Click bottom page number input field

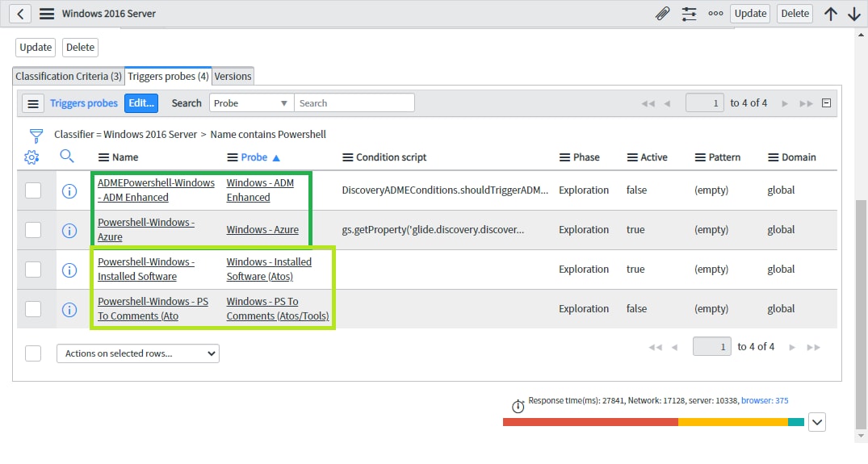tap(712, 347)
